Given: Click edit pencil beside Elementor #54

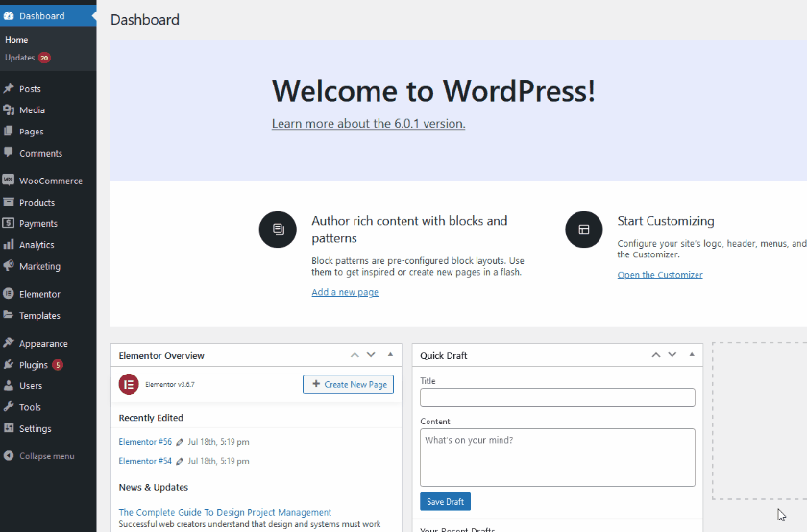Looking at the screenshot, I should click(x=180, y=461).
